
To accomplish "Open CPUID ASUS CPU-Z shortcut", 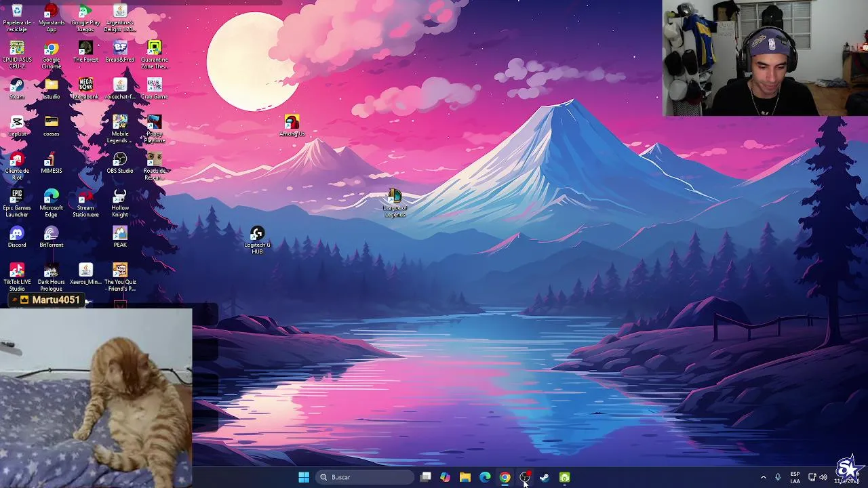I will (17, 55).
